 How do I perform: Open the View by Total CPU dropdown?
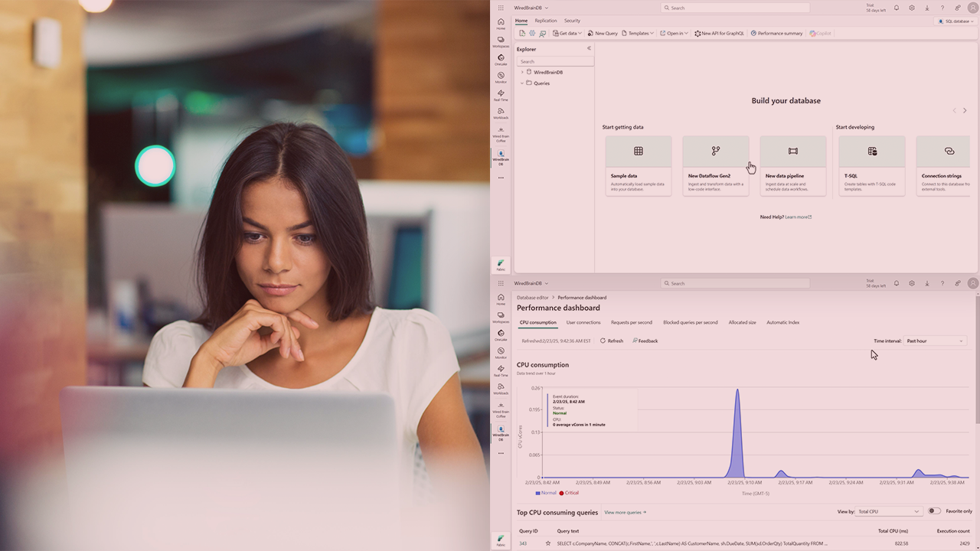tap(889, 511)
